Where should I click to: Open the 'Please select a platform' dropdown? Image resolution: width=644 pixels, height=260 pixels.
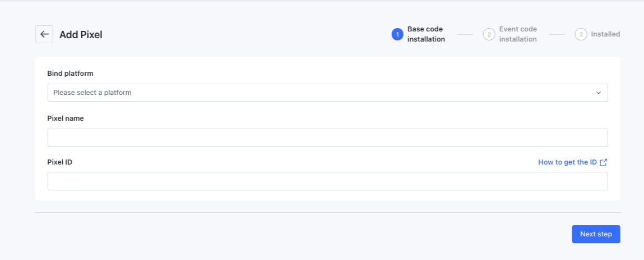[327, 93]
